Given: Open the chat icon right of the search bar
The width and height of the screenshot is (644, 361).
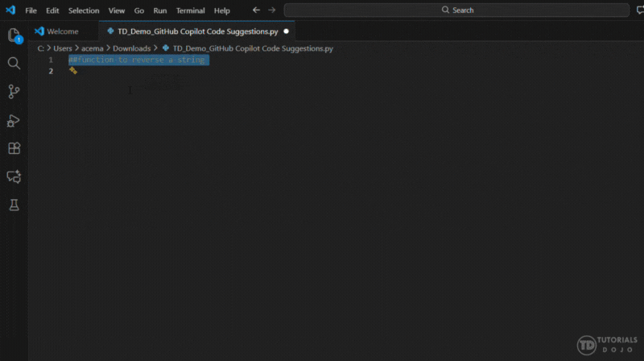Looking at the screenshot, I should [x=640, y=10].
